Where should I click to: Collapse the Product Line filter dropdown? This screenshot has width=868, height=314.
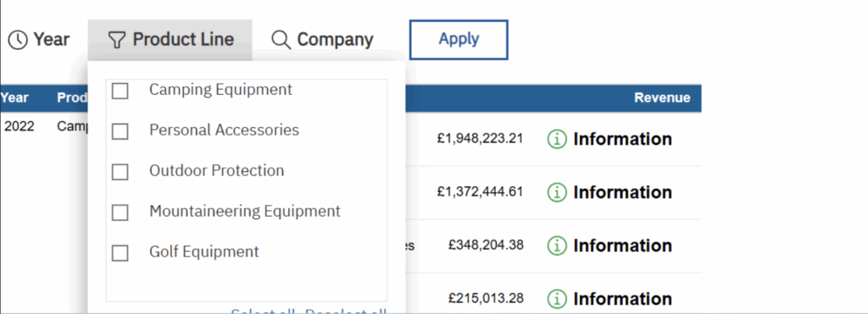click(x=170, y=40)
